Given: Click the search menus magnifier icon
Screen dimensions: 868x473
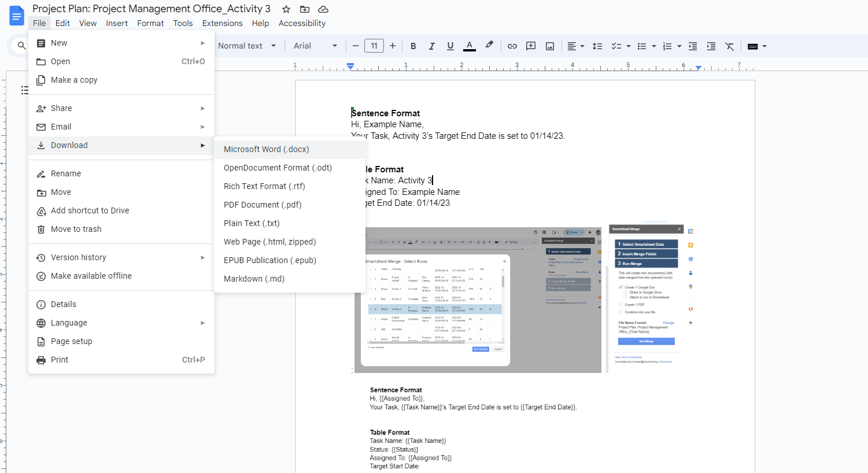Looking at the screenshot, I should coord(22,46).
